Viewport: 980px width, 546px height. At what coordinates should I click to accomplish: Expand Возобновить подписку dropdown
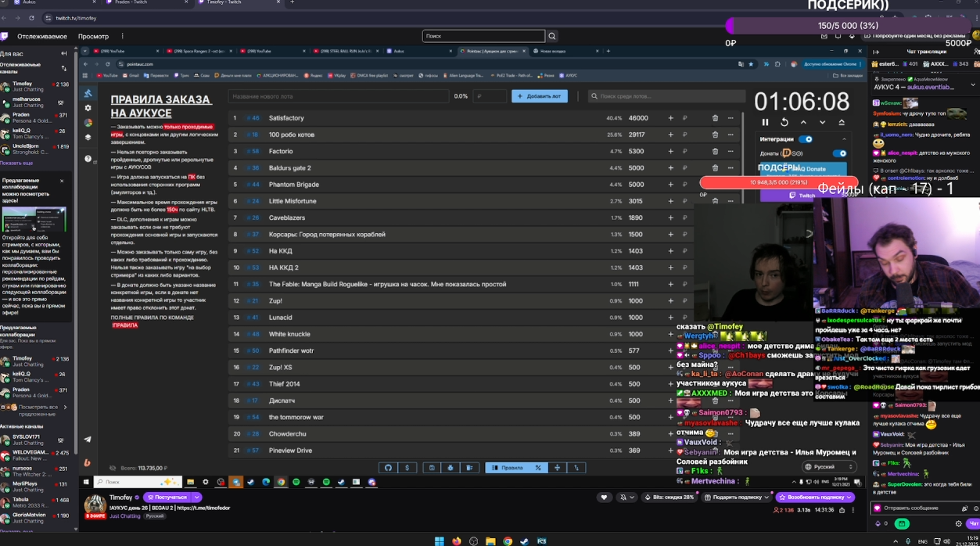click(849, 497)
